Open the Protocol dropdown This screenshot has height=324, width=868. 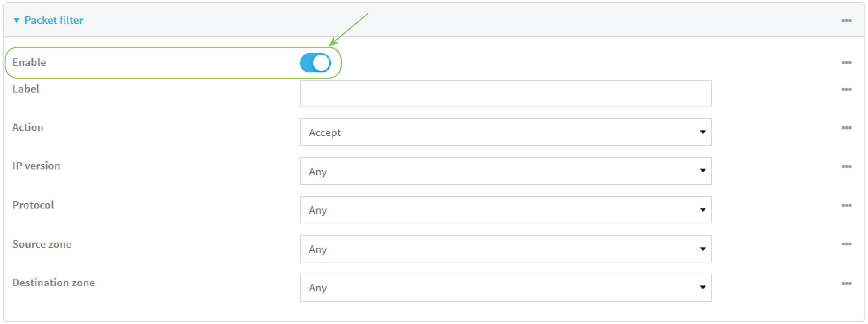[506, 209]
